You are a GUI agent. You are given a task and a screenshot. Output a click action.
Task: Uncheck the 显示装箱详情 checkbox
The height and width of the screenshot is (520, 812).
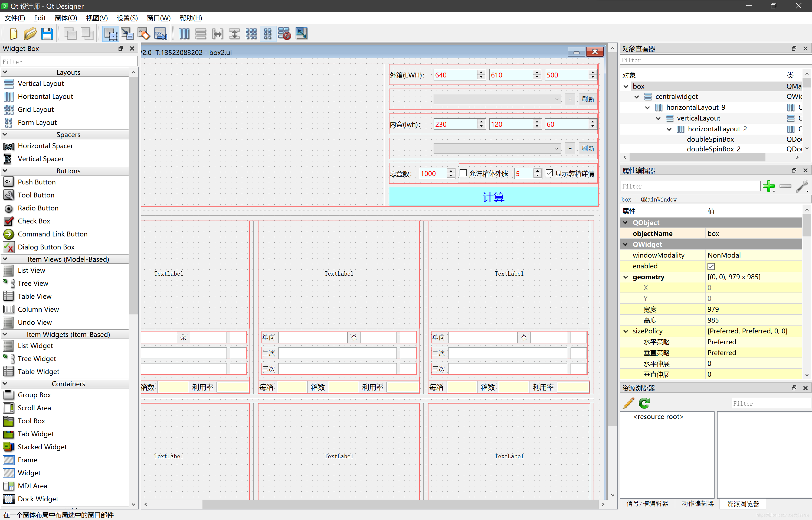(549, 173)
